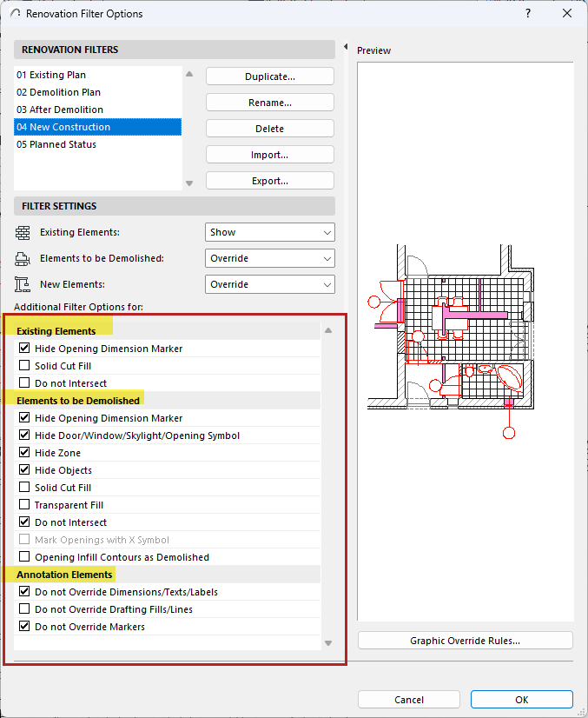Click the Rename... button
This screenshot has width=588, height=718.
[270, 103]
